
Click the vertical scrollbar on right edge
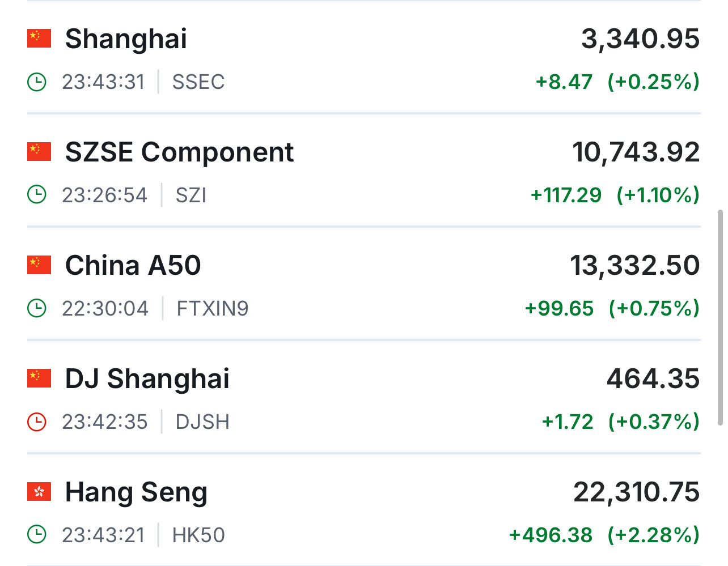pyautogui.click(x=720, y=317)
